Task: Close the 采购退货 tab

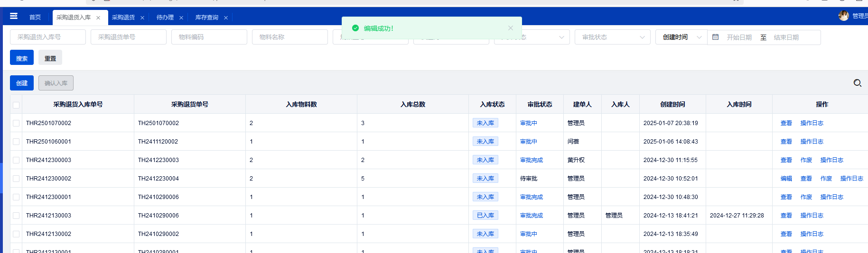Action: coord(142,18)
